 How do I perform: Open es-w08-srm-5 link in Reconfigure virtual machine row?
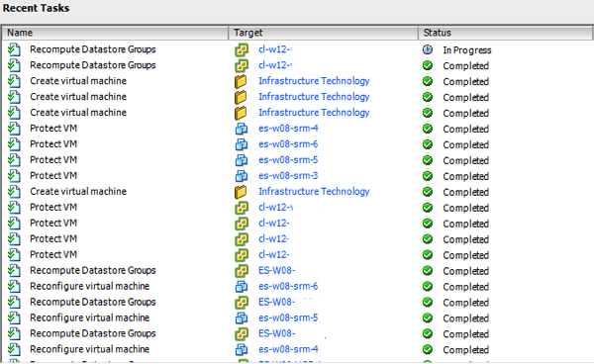coord(288,318)
